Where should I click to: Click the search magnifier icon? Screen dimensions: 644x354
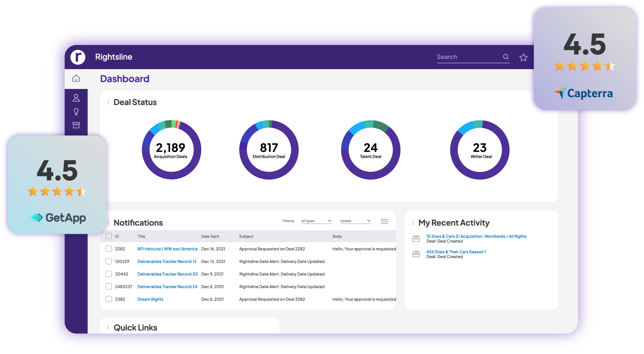click(506, 57)
